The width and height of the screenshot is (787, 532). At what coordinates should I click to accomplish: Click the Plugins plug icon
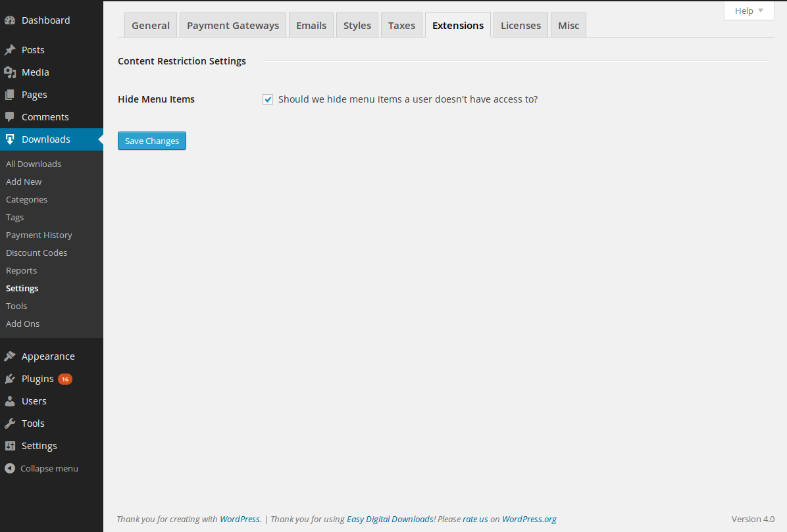coord(10,379)
